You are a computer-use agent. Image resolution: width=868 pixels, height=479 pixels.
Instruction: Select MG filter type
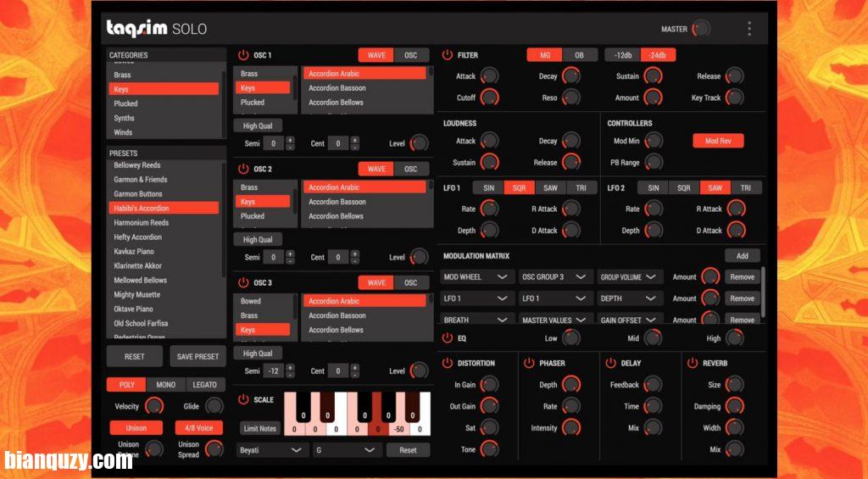(x=545, y=55)
